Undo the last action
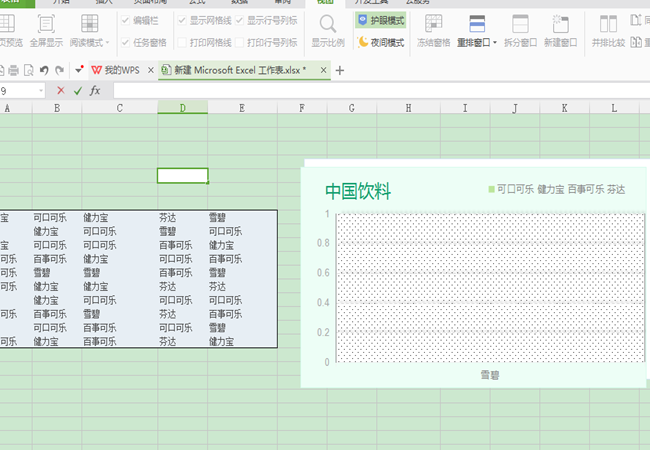 tap(44, 70)
